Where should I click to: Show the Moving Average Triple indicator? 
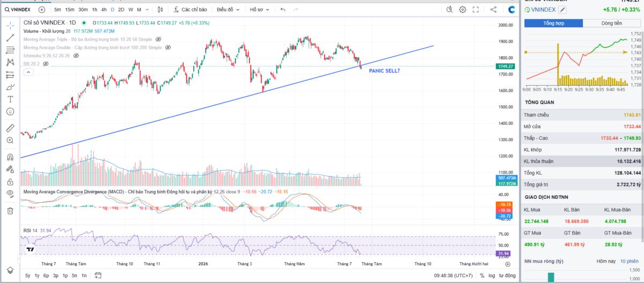click(158, 39)
